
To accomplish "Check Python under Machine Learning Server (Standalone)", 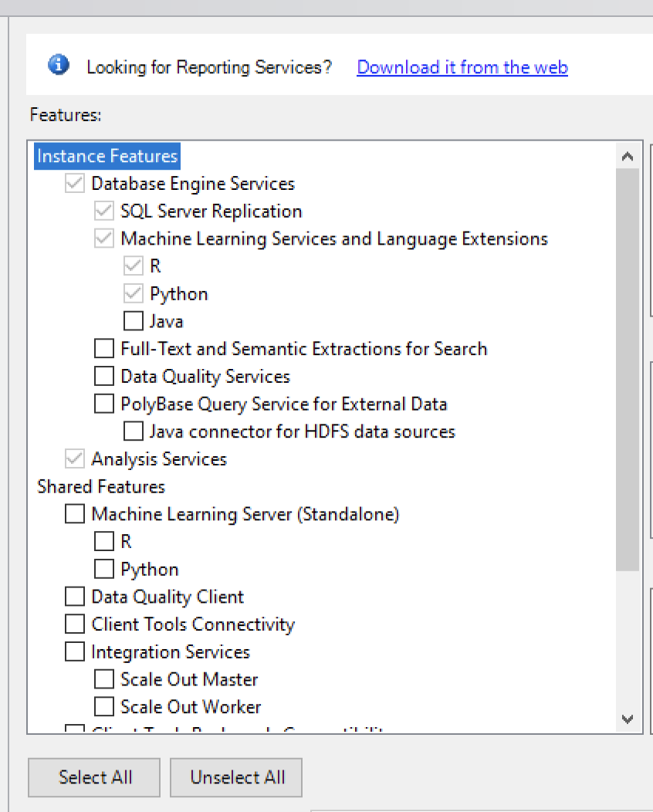I will (x=104, y=569).
